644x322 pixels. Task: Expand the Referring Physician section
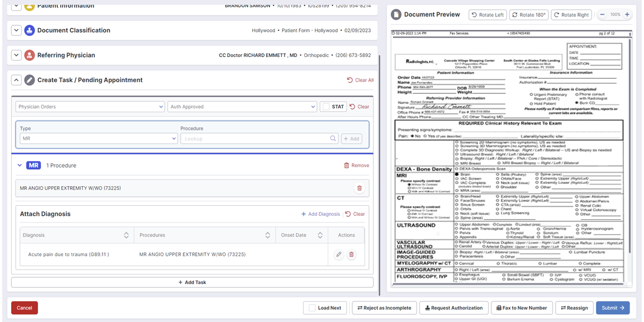click(16, 55)
